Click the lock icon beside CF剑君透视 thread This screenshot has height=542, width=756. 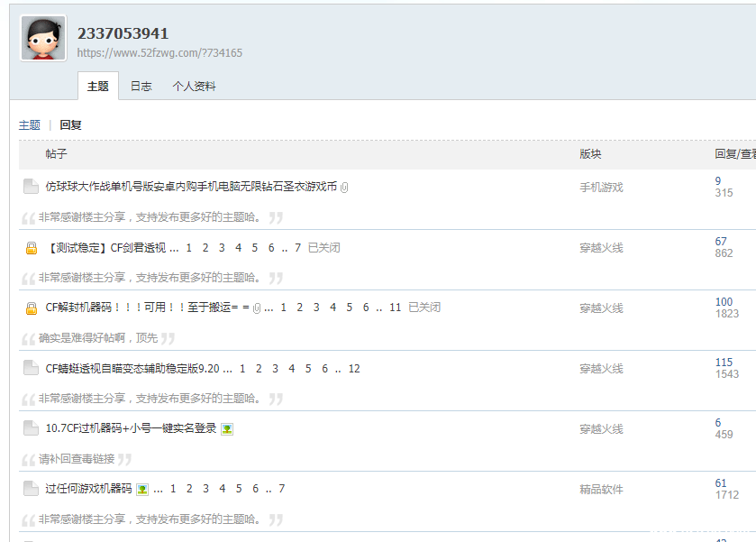tap(32, 248)
